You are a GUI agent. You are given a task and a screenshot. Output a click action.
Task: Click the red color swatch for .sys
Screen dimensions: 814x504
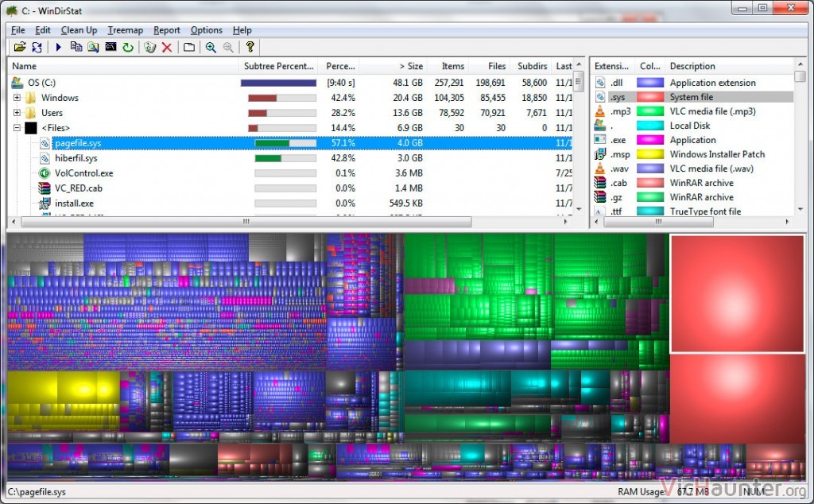point(650,97)
